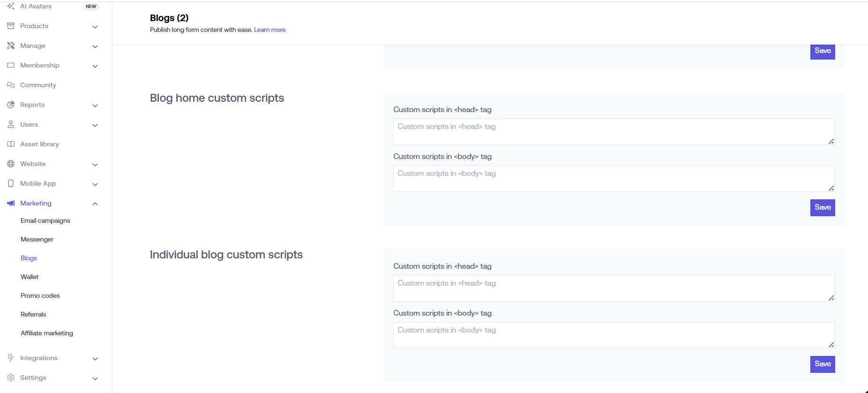Screen dimensions: 868x393
Task: Click the Asset library book icon
Action: 11,144
